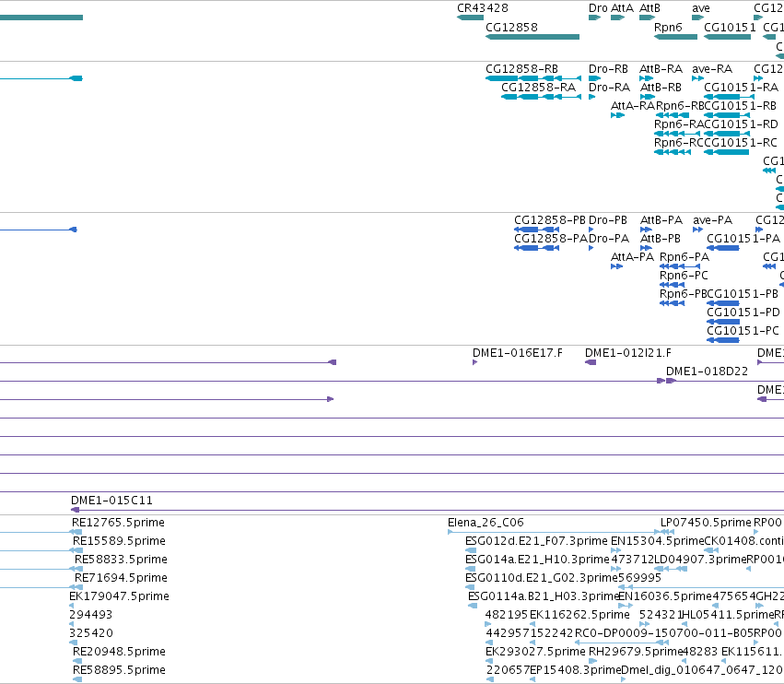Image resolution: width=784 pixels, height=684 pixels.
Task: Click the 294493 EST label
Action: click(x=90, y=615)
